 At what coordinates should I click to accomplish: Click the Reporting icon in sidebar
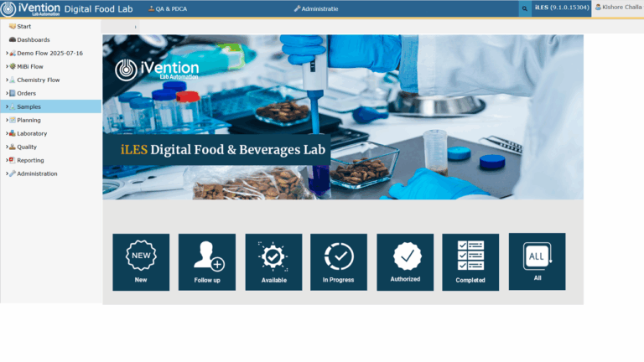[x=13, y=160]
